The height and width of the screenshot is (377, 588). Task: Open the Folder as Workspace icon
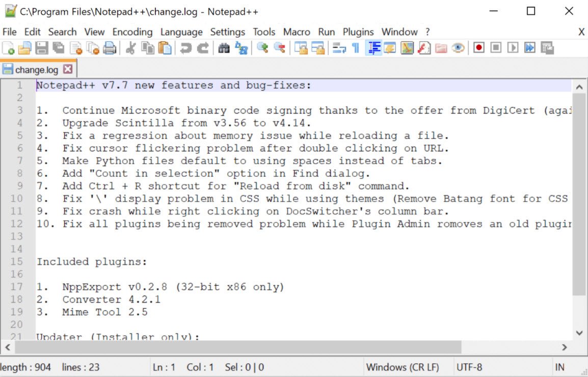[441, 48]
